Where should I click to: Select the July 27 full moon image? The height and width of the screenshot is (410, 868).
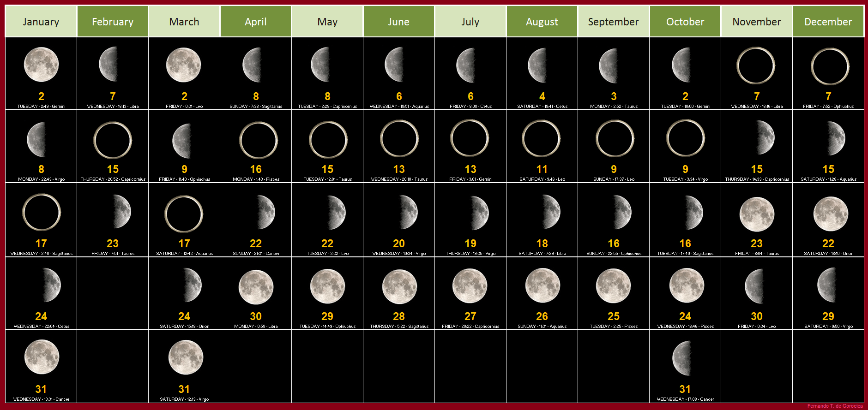tap(470, 286)
